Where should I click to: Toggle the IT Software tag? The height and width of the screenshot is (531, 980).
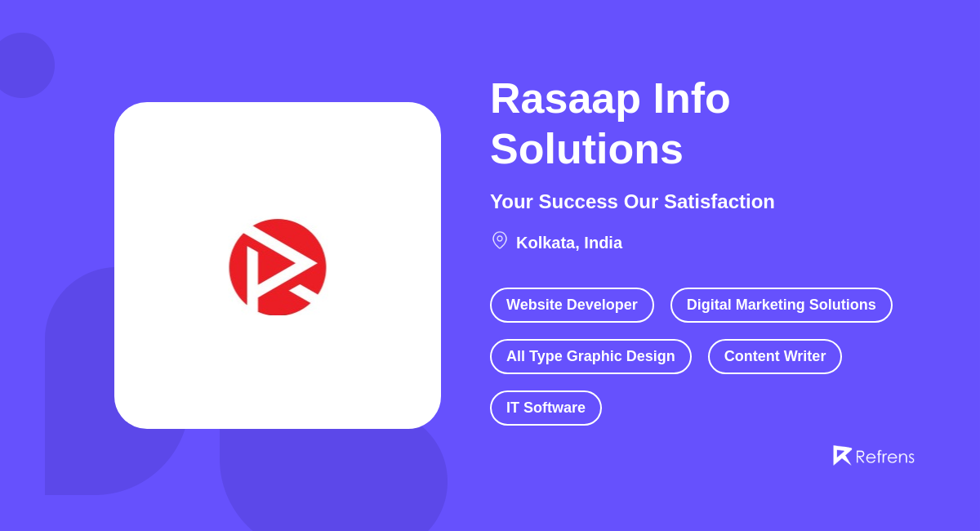(x=546, y=408)
